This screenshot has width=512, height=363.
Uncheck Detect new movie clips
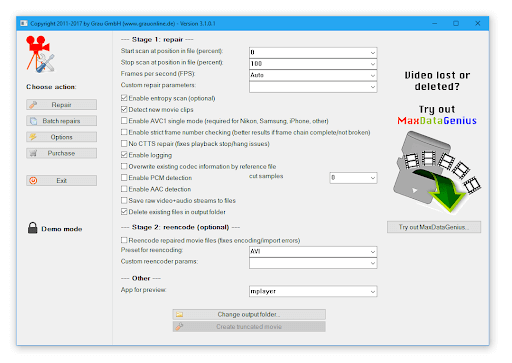124,109
